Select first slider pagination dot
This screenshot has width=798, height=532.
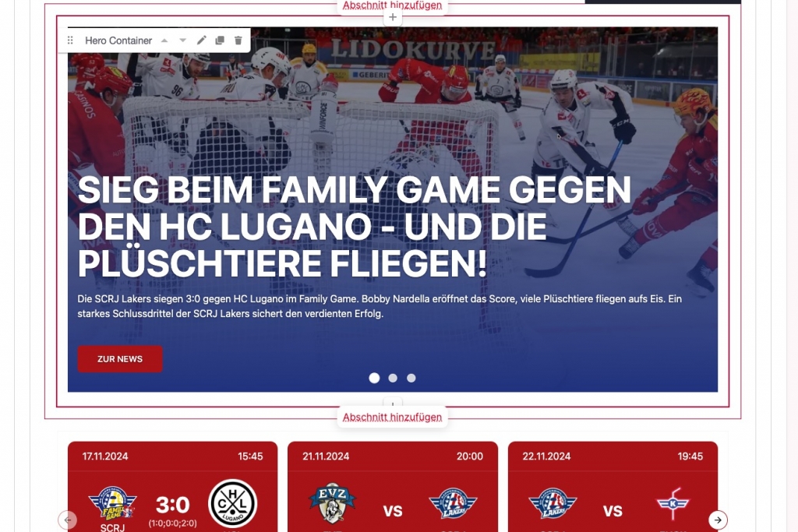[x=374, y=378]
